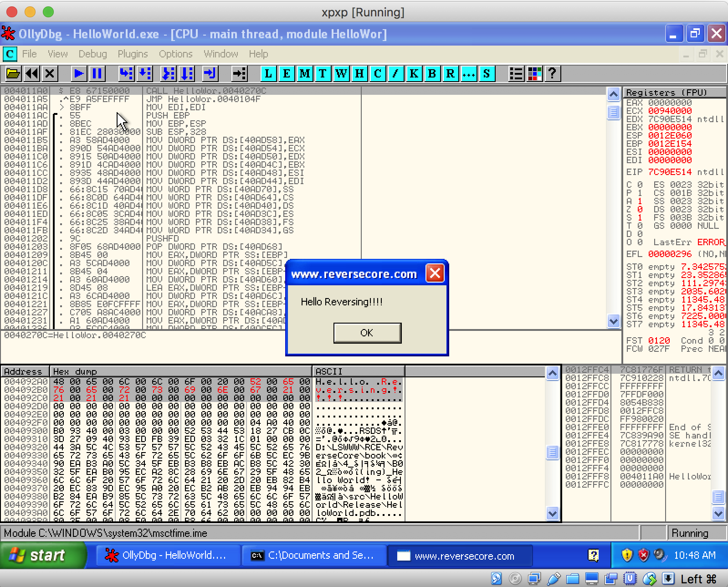Click the Go to address arrow icon
The image size is (728, 587).
click(239, 73)
